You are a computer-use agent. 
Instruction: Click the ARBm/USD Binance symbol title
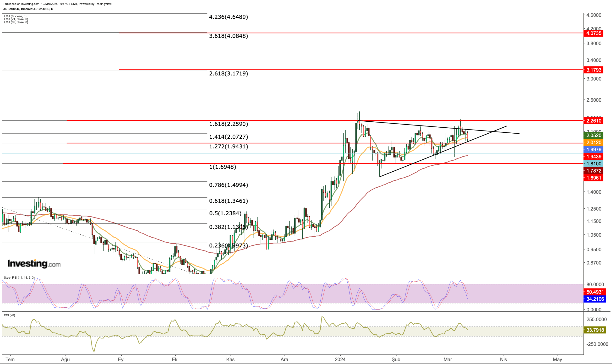[28, 9]
